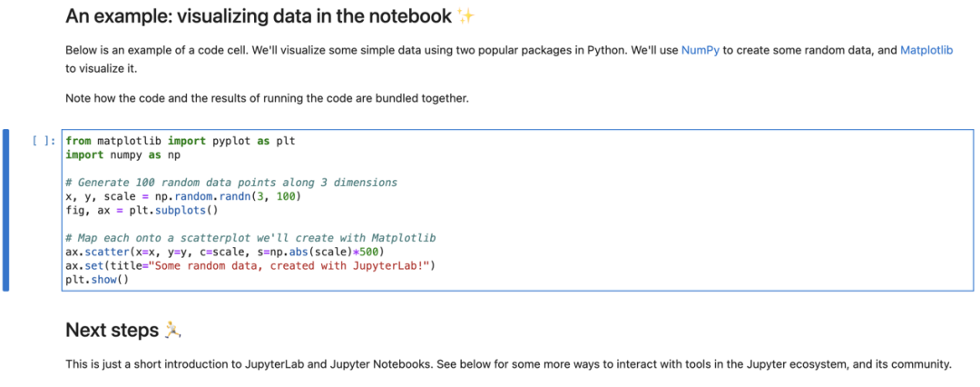Place cursor on the np.random.randn line

click(x=182, y=196)
